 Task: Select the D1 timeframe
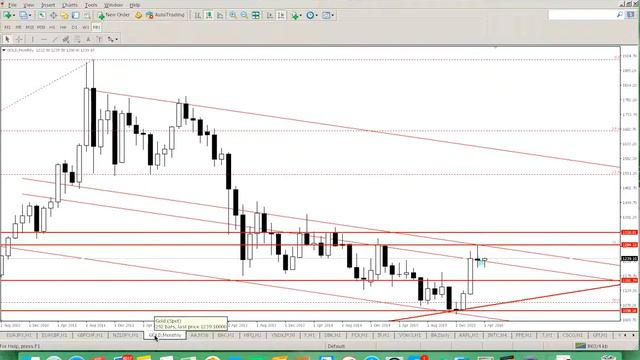tap(74, 27)
